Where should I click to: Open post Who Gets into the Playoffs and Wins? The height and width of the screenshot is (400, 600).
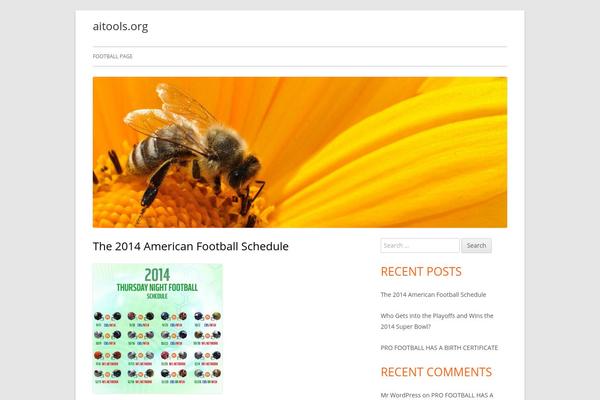tap(437, 321)
